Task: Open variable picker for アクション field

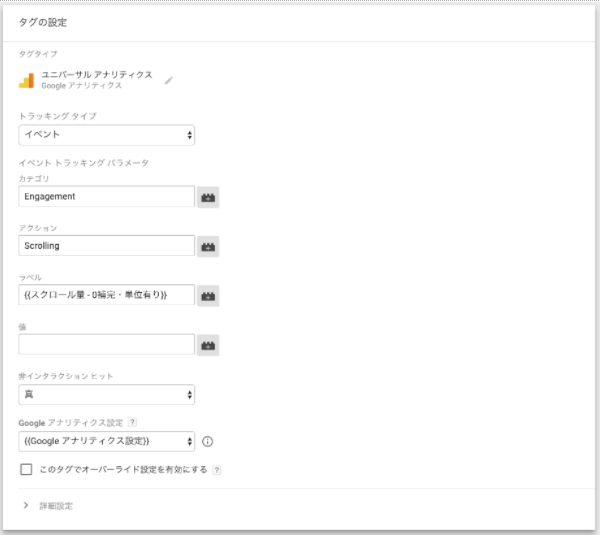Action: coord(208,246)
